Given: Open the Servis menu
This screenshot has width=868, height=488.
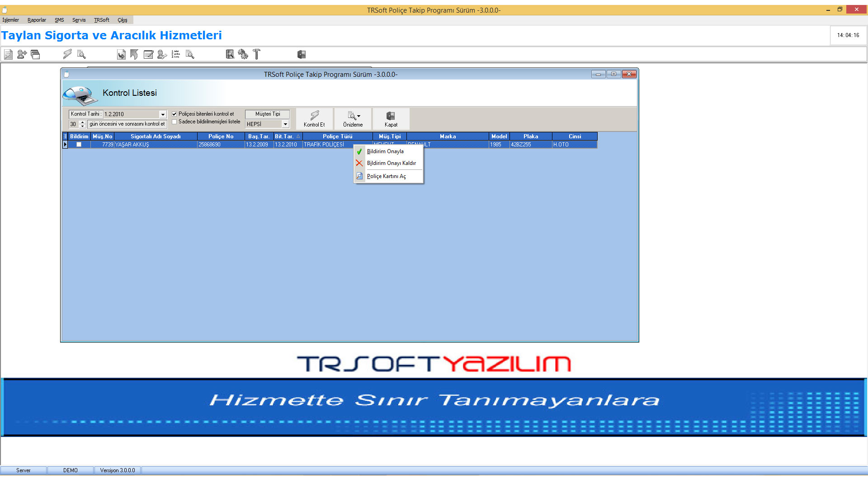Looking at the screenshot, I should coord(79,20).
